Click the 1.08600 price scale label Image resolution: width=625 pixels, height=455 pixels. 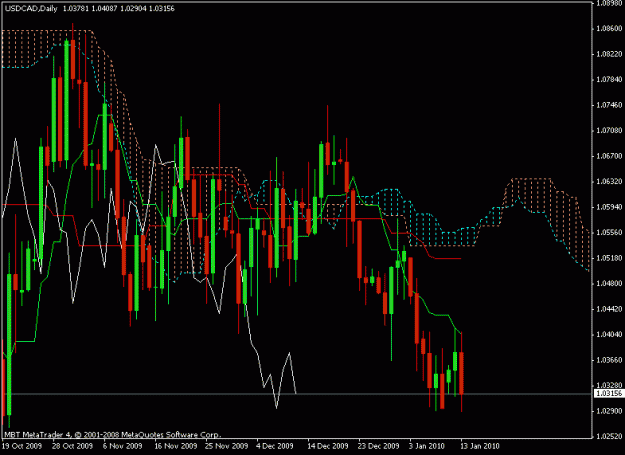609,29
